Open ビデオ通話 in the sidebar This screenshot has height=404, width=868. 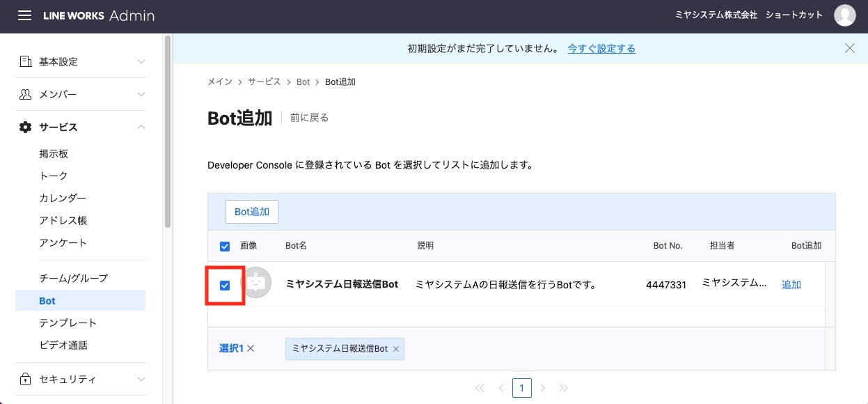[x=63, y=345]
